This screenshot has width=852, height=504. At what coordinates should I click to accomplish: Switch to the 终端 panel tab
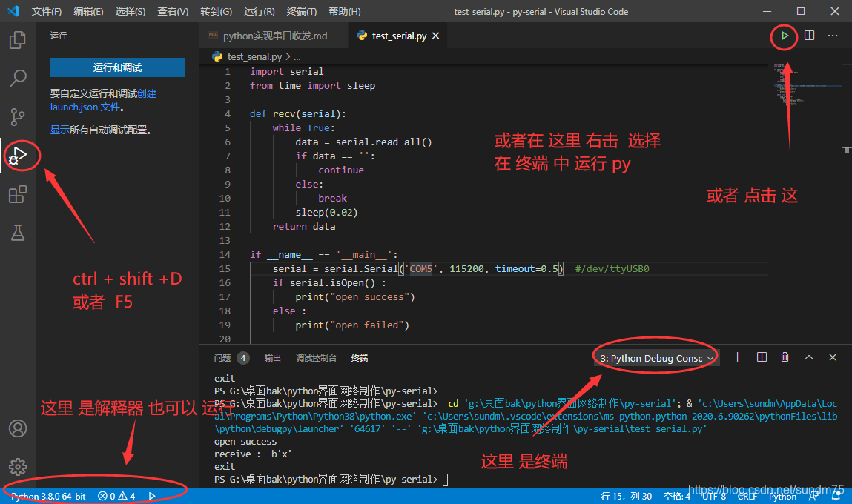pyautogui.click(x=359, y=358)
